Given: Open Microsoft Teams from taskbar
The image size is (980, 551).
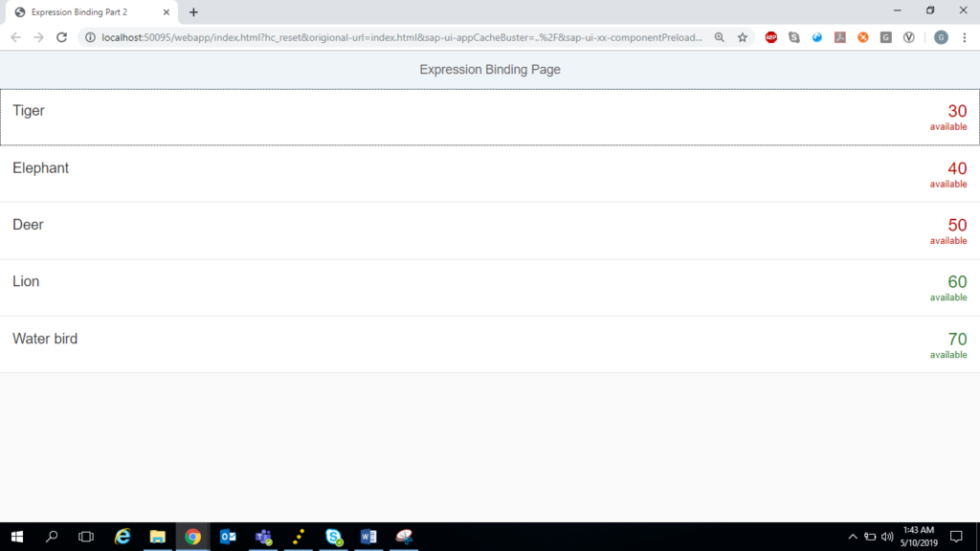Looking at the screenshot, I should tap(263, 537).
